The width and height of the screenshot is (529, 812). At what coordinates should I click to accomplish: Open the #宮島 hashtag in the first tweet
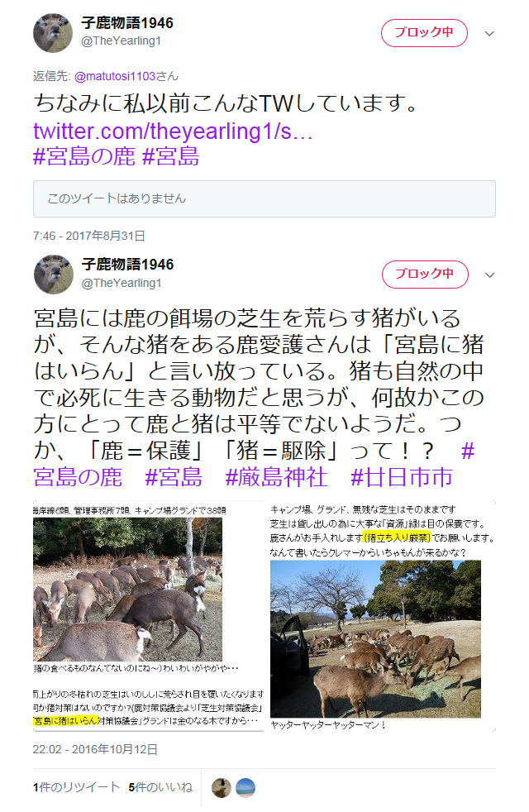pyautogui.click(x=171, y=156)
